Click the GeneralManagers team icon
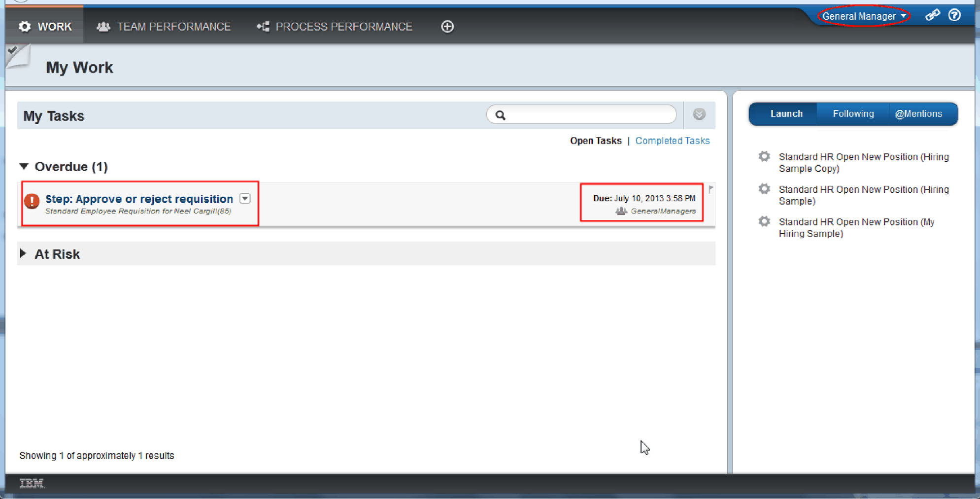The height and width of the screenshot is (499, 980). [x=621, y=211]
